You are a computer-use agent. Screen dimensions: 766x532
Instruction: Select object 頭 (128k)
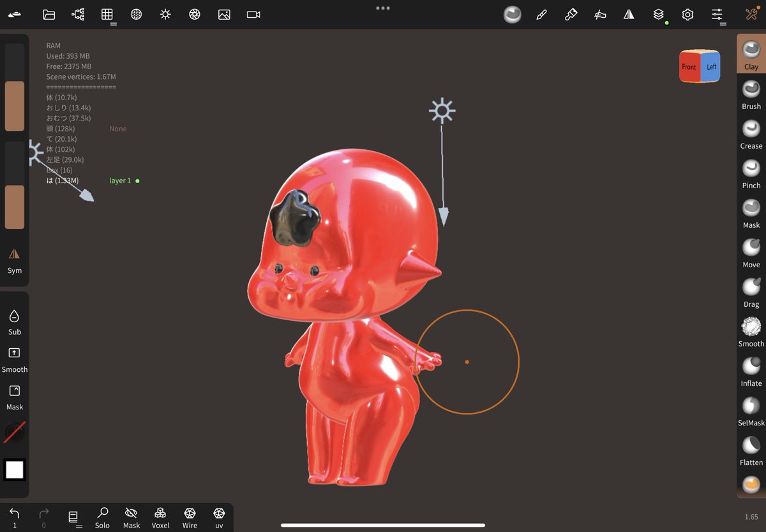[61, 129]
